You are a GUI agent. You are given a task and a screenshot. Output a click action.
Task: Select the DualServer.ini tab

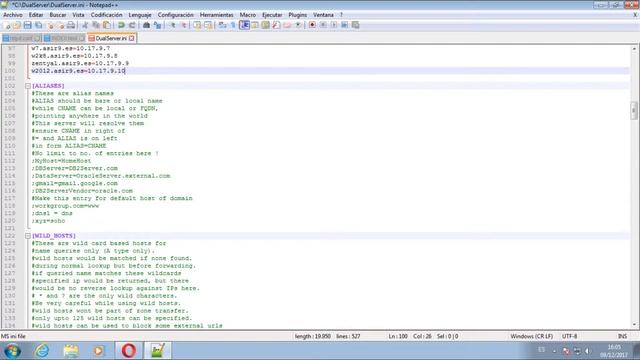[x=111, y=38]
